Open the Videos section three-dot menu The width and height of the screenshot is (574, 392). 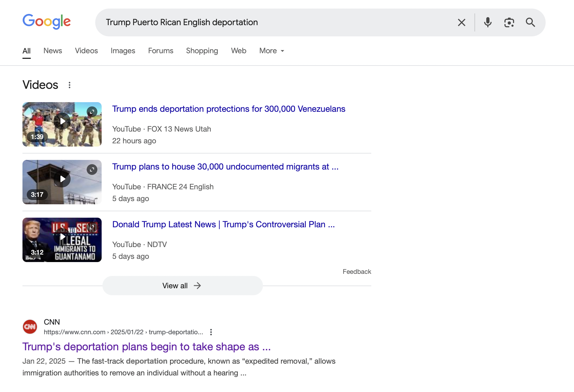(70, 85)
